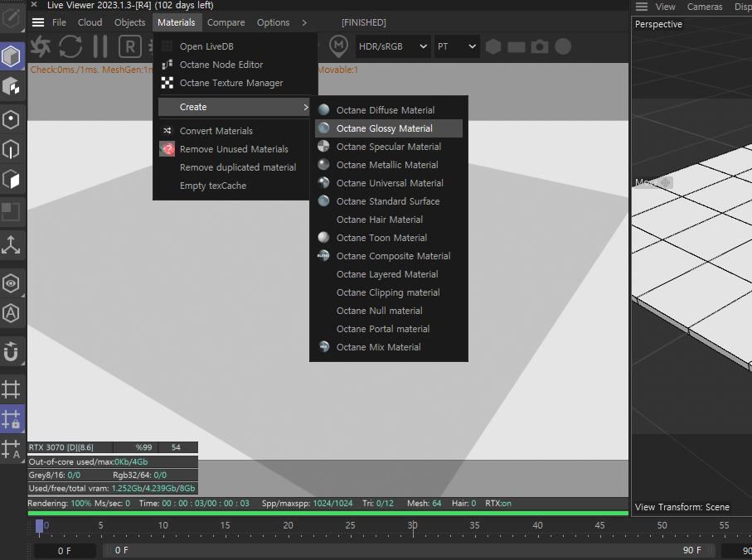The height and width of the screenshot is (560, 752).
Task: Click the rectangle icon in viewer toolbar
Action: tap(516, 47)
